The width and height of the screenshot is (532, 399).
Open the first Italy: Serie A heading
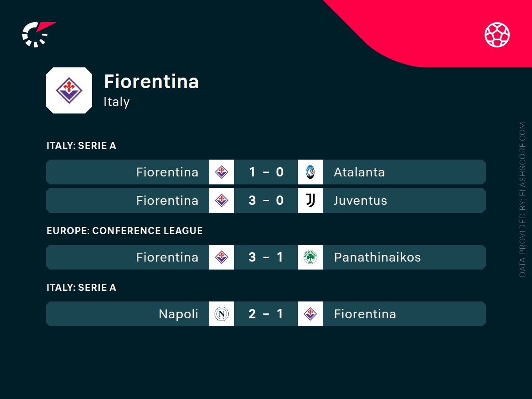tap(81, 145)
